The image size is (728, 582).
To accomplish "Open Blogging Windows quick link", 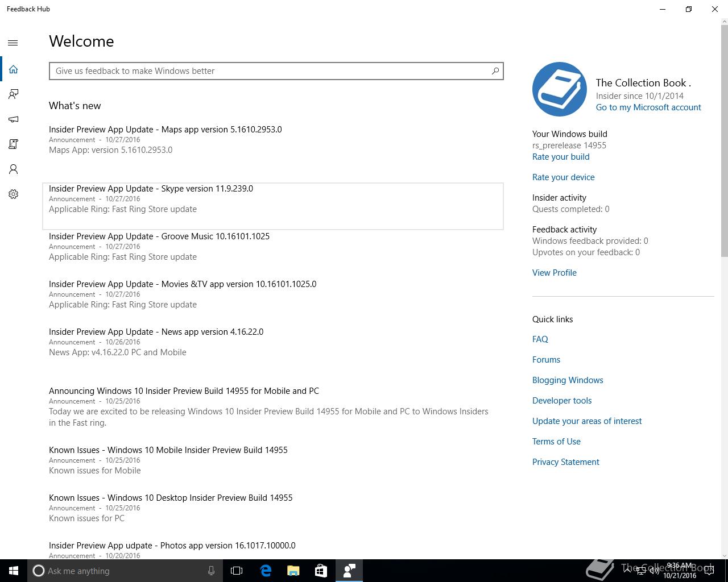I will 568,380.
